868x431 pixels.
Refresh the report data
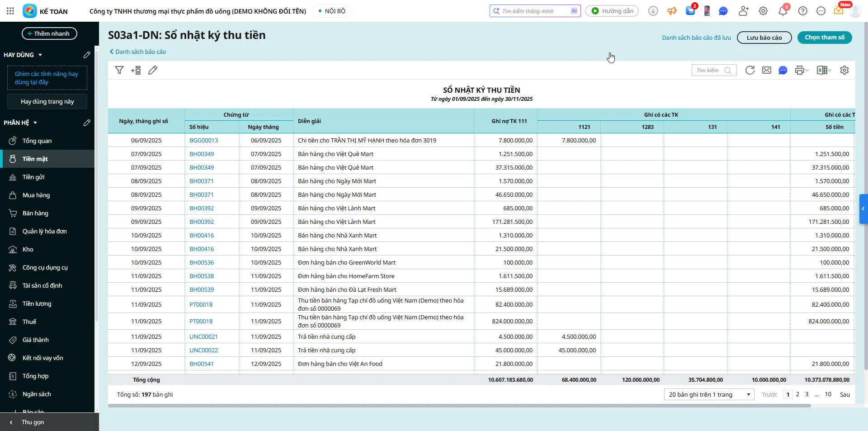[x=750, y=70]
